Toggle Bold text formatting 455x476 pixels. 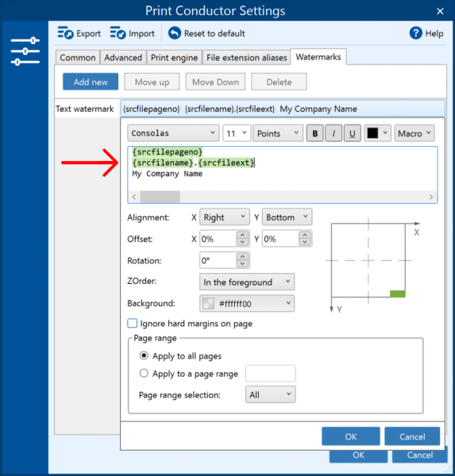(x=315, y=133)
